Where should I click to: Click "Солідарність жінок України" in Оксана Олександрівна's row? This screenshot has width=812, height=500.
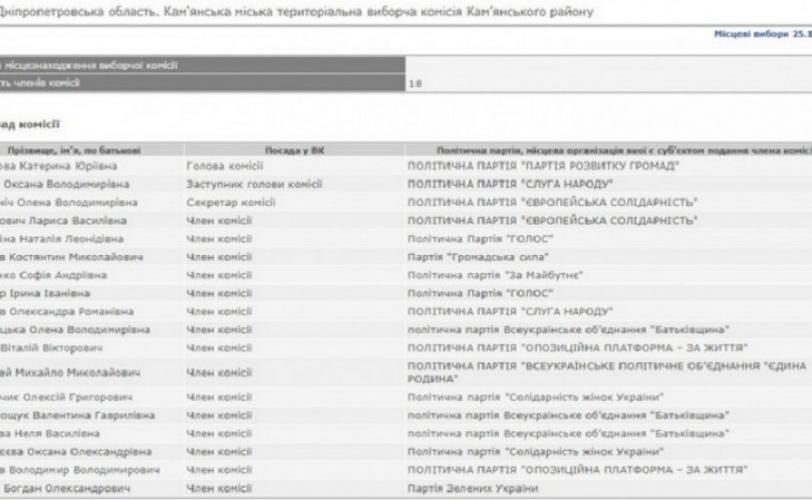[535, 452]
